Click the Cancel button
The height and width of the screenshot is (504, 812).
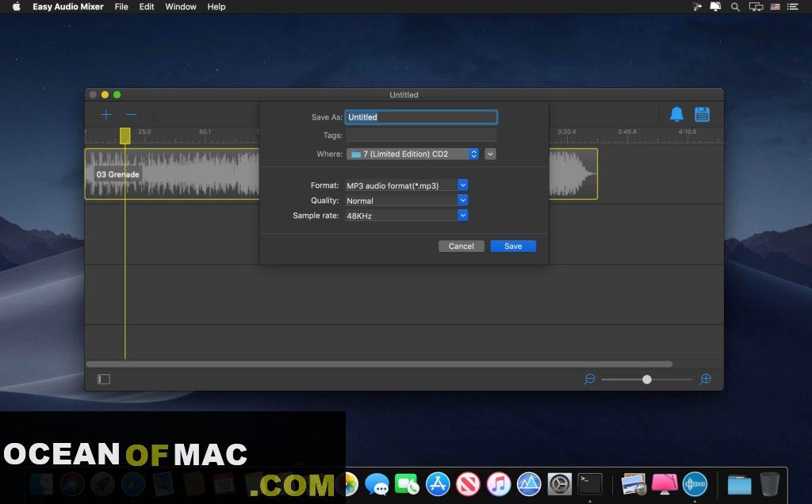pos(461,246)
